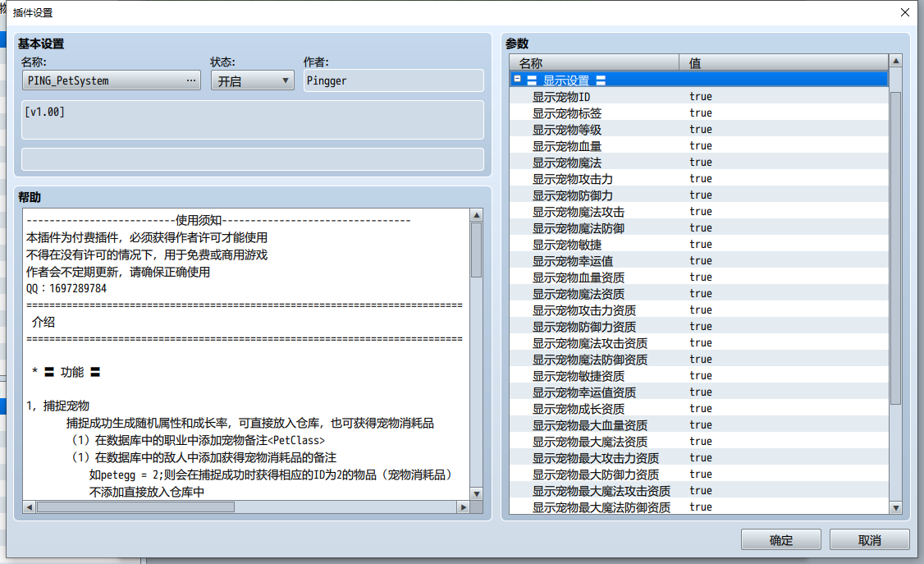Click parameter list scrollbar up arrow
The image size is (924, 564).
896,61
